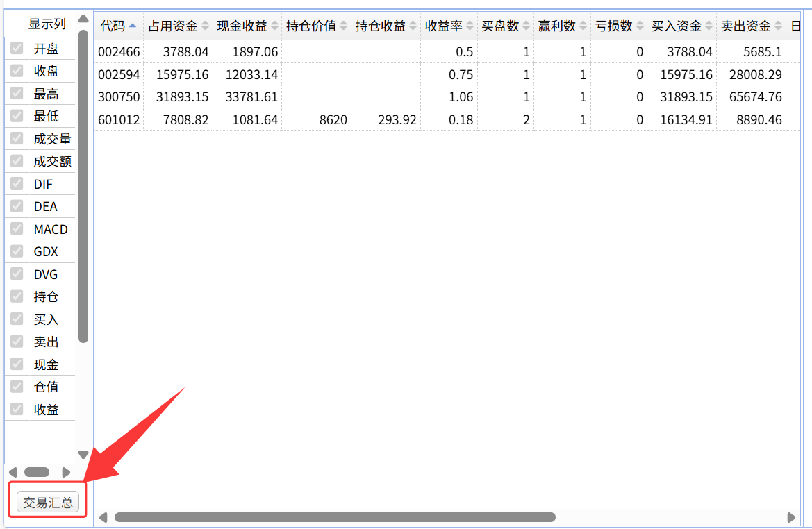
Task: Sort table by 代码 column header
Action: (119, 26)
